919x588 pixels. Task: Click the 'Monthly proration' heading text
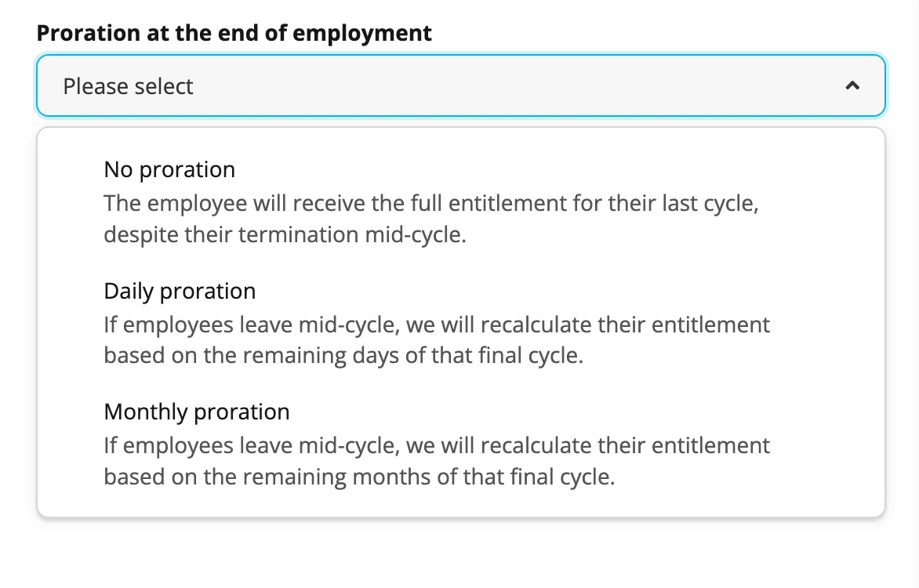click(197, 412)
